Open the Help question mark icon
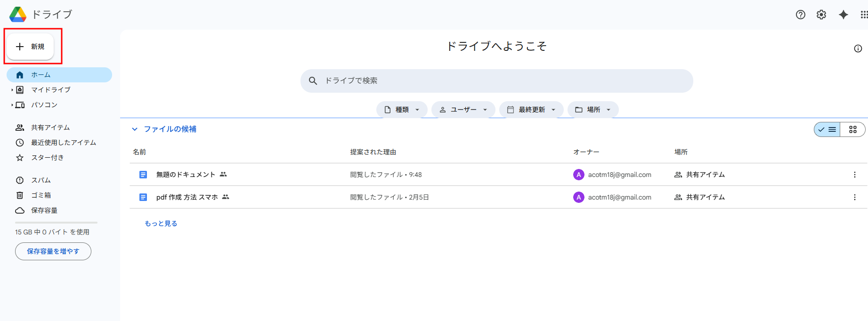The image size is (868, 321). tap(800, 15)
